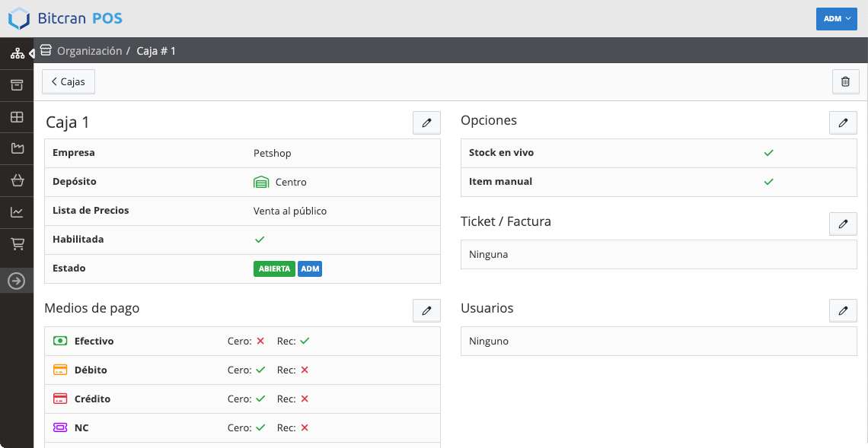Expand sidebar with circled arrow button

tap(17, 281)
